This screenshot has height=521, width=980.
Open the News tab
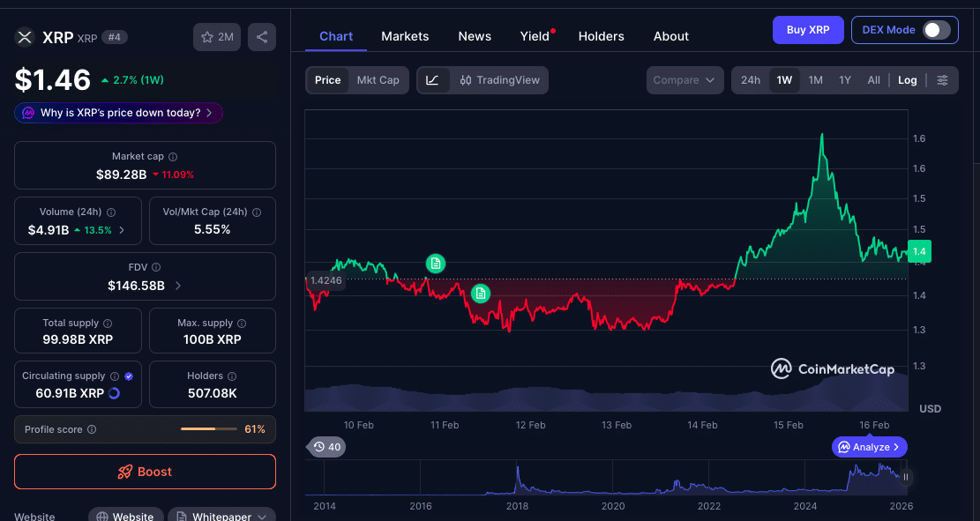(x=475, y=36)
